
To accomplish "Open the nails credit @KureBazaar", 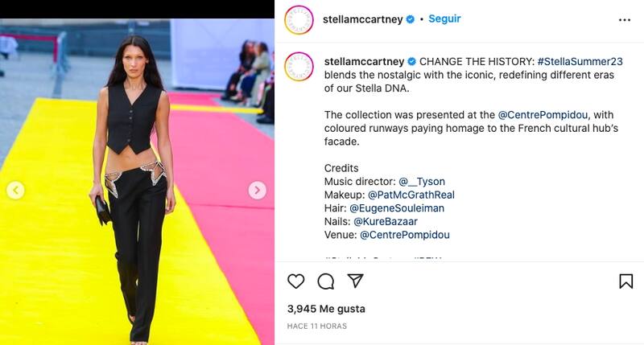I will pyautogui.click(x=386, y=221).
